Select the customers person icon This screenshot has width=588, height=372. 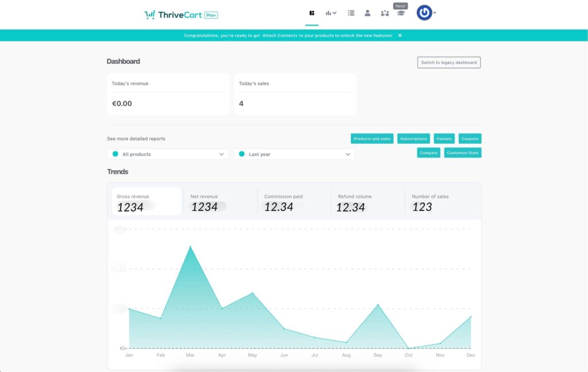pyautogui.click(x=367, y=13)
